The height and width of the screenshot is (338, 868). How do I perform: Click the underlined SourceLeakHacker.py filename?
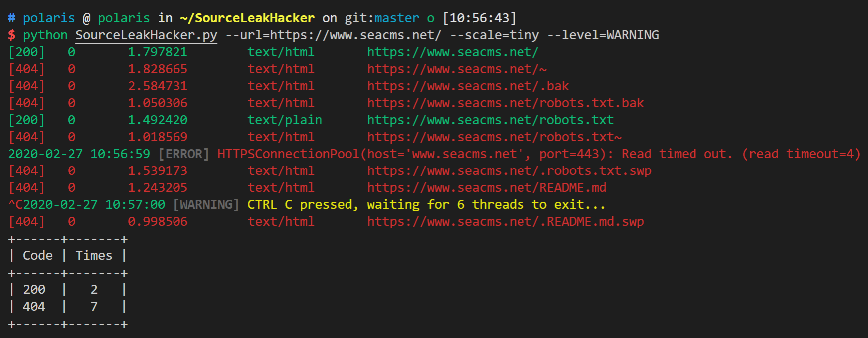coord(146,35)
